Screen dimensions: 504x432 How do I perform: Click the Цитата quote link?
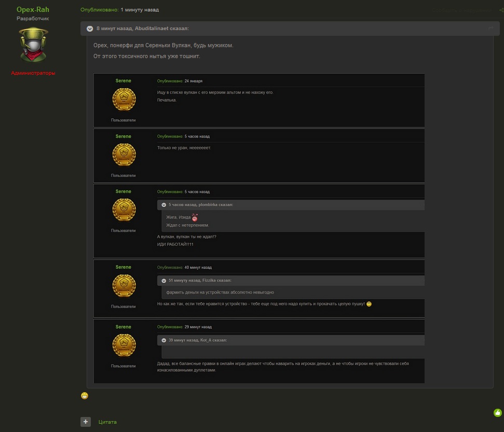pyautogui.click(x=107, y=422)
